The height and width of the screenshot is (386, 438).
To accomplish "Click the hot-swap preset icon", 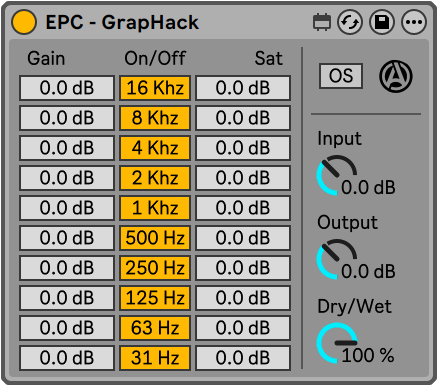I will pos(350,22).
